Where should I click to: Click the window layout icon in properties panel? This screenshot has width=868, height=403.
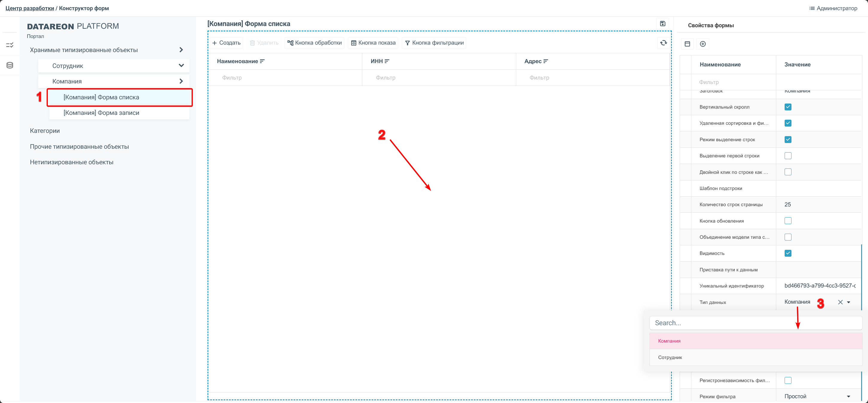tap(687, 44)
